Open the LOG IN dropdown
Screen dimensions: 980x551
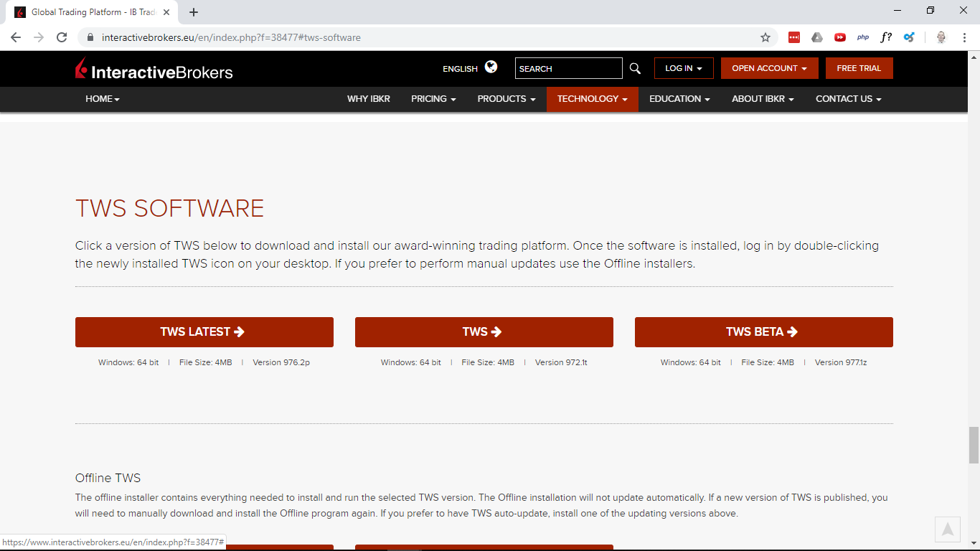click(x=684, y=68)
